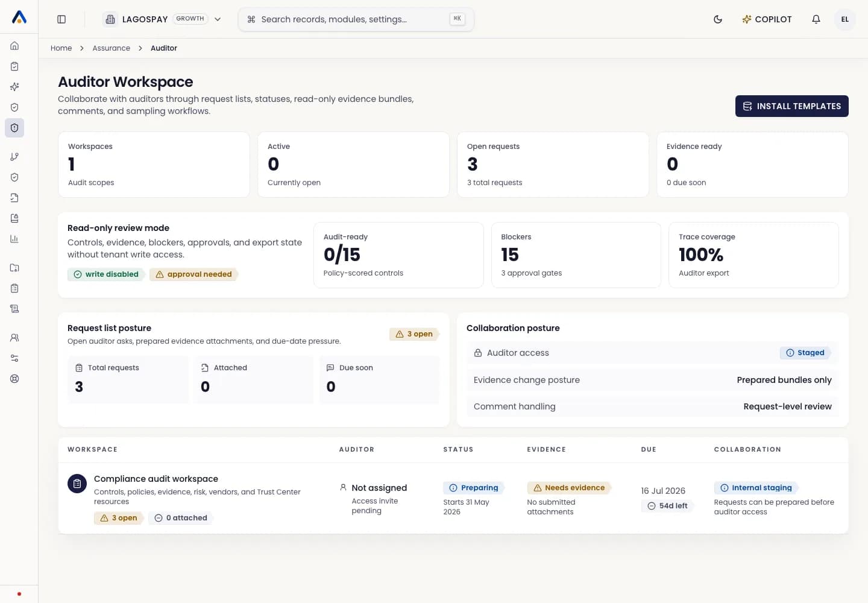
Task: Click the building icon beside LAGOSPAY
Action: click(x=110, y=19)
